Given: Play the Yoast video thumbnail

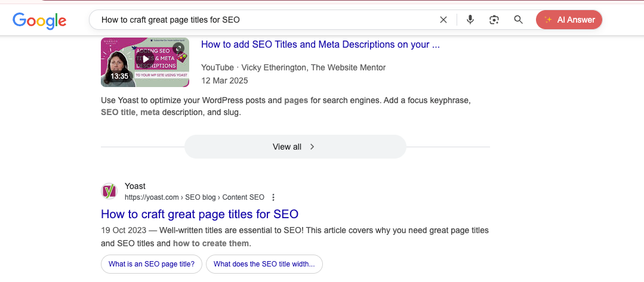Looking at the screenshot, I should pyautogui.click(x=145, y=63).
